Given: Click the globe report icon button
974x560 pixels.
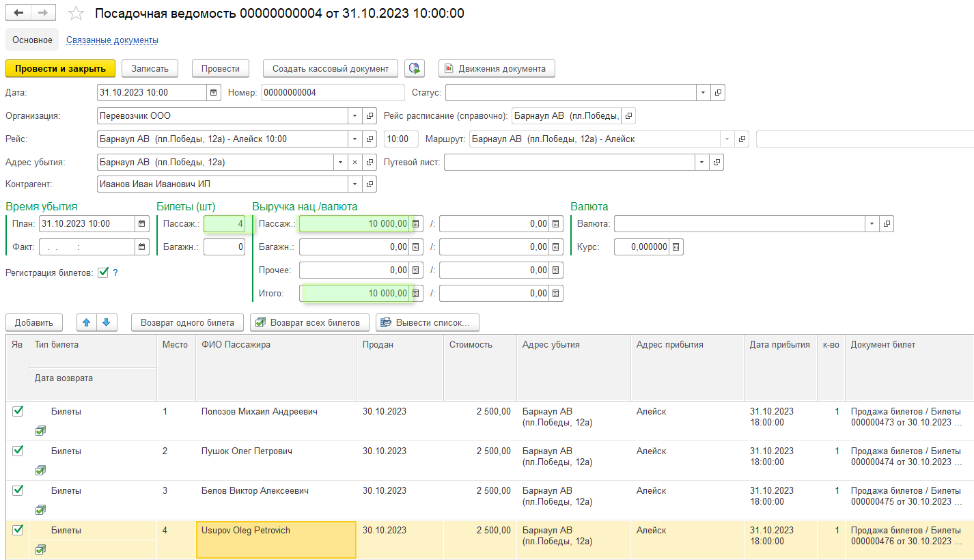Looking at the screenshot, I should point(415,68).
